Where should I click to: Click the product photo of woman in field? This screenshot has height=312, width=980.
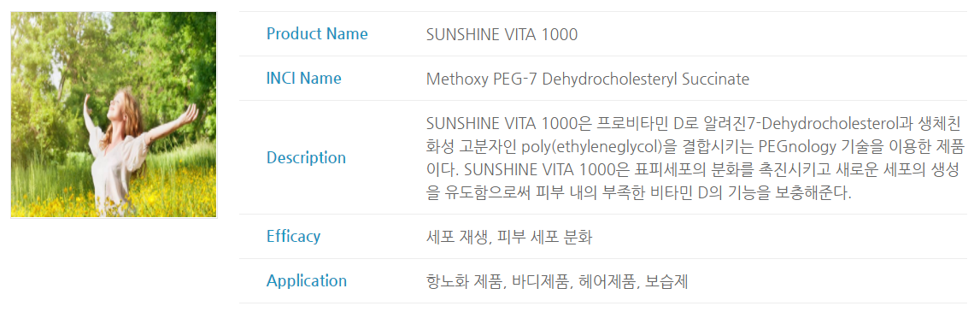(x=114, y=115)
